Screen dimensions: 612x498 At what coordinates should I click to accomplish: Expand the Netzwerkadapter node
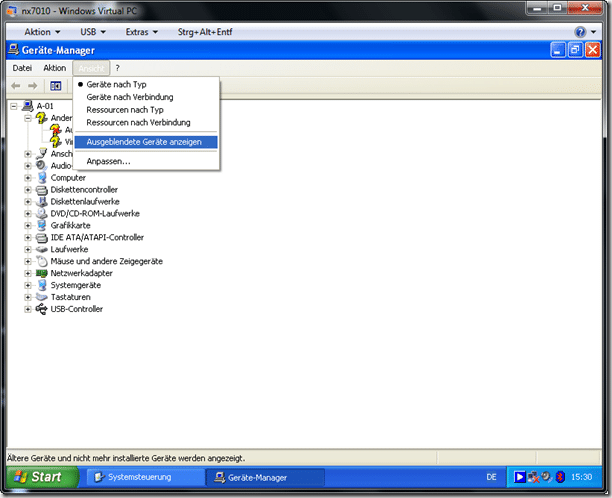coord(28,273)
